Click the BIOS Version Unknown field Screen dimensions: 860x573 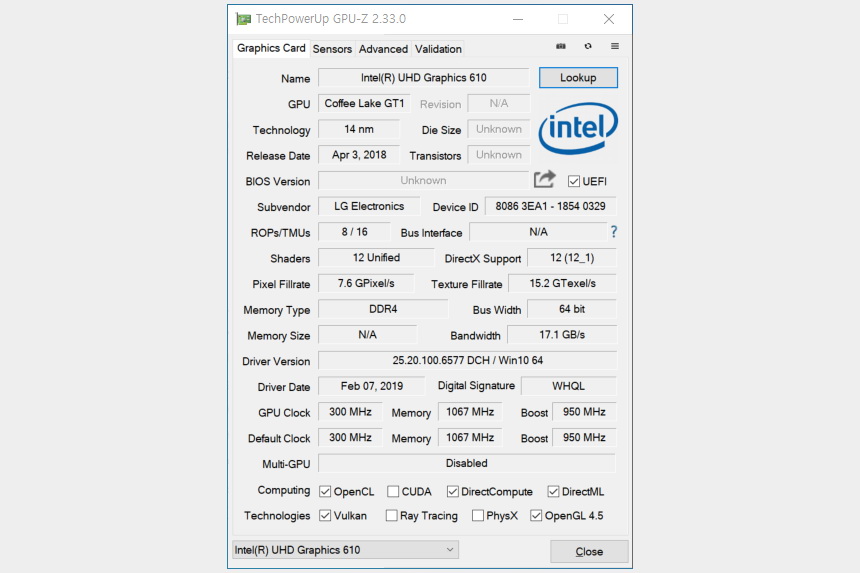[x=423, y=181]
